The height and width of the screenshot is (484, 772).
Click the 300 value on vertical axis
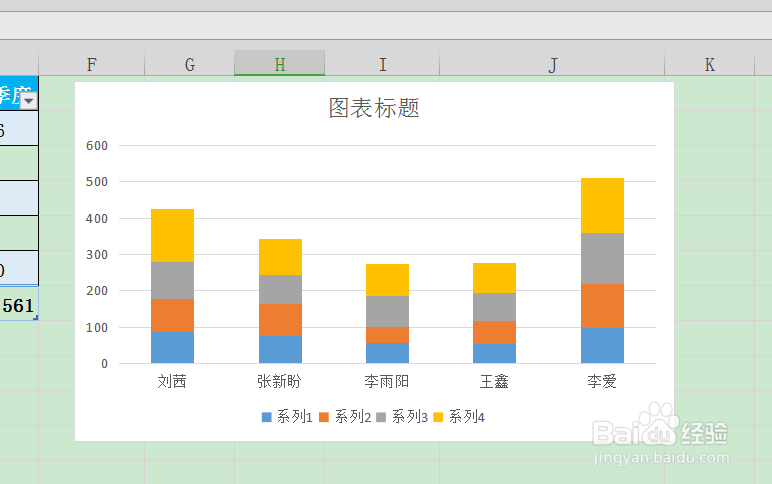(x=96, y=255)
